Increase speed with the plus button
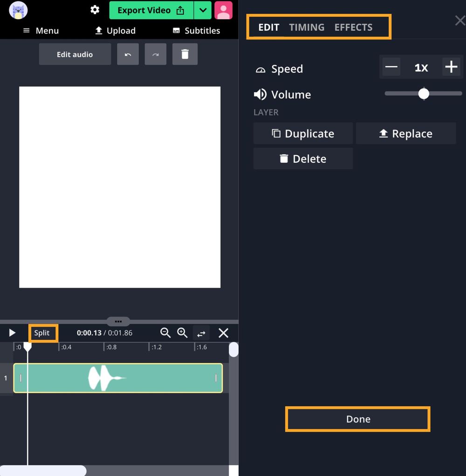The width and height of the screenshot is (466, 476). tap(451, 67)
